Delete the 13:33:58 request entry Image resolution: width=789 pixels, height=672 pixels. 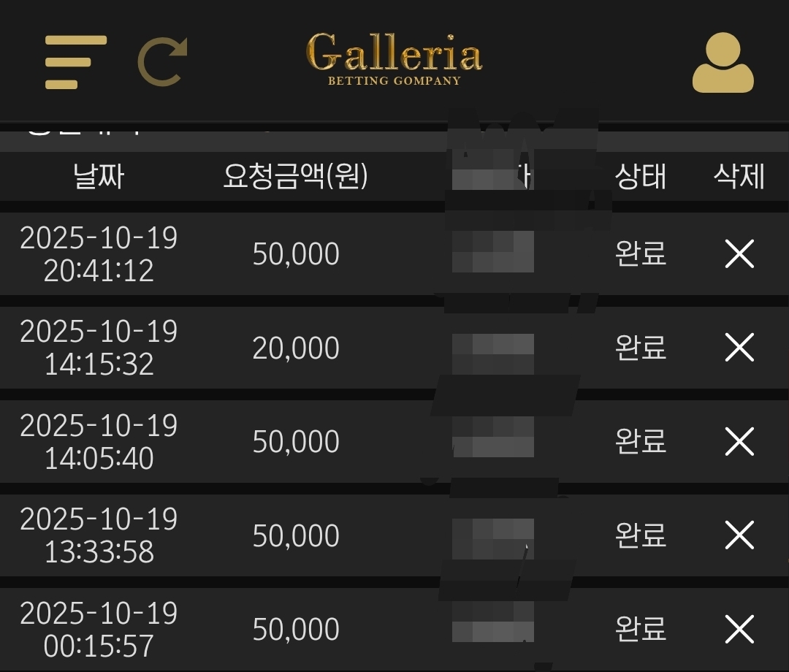(739, 535)
